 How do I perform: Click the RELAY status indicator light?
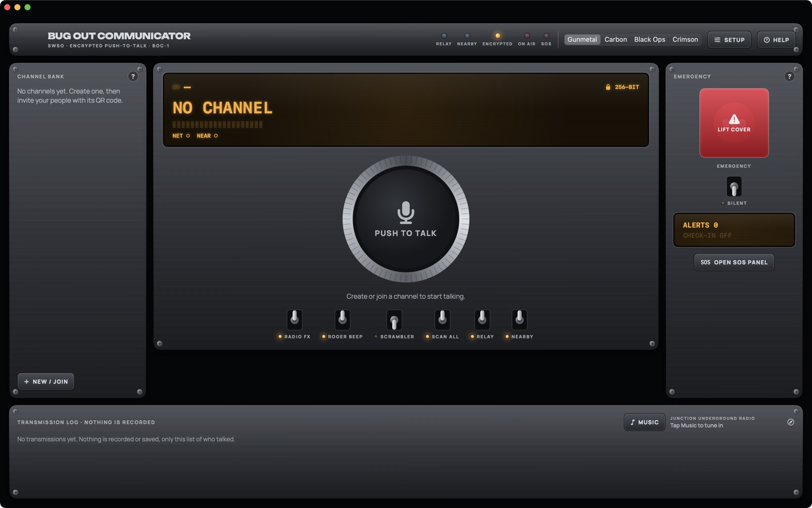pyautogui.click(x=444, y=36)
